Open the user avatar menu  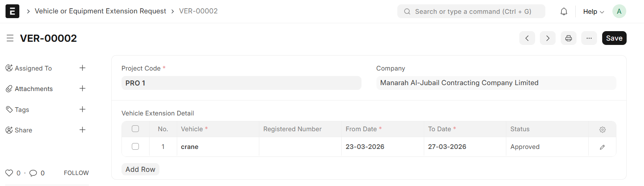click(x=619, y=11)
